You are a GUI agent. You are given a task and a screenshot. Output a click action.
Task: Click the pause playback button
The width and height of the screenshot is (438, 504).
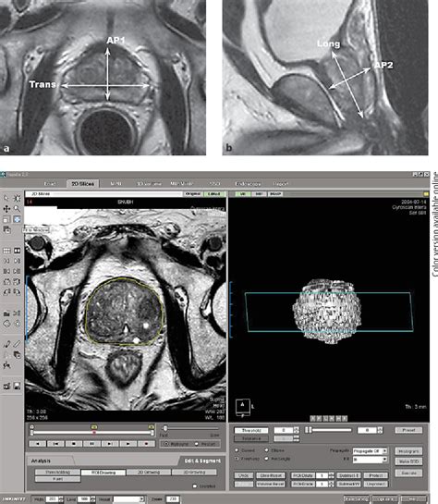click(x=91, y=444)
